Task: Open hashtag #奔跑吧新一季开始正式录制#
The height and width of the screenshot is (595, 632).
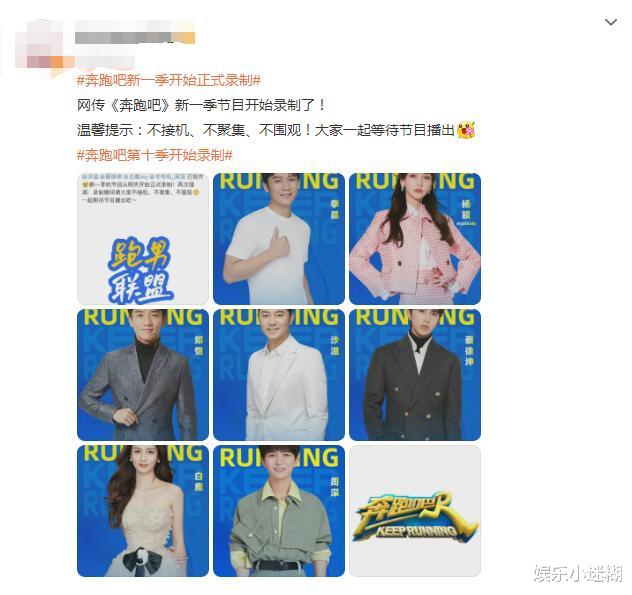Action: pos(168,80)
